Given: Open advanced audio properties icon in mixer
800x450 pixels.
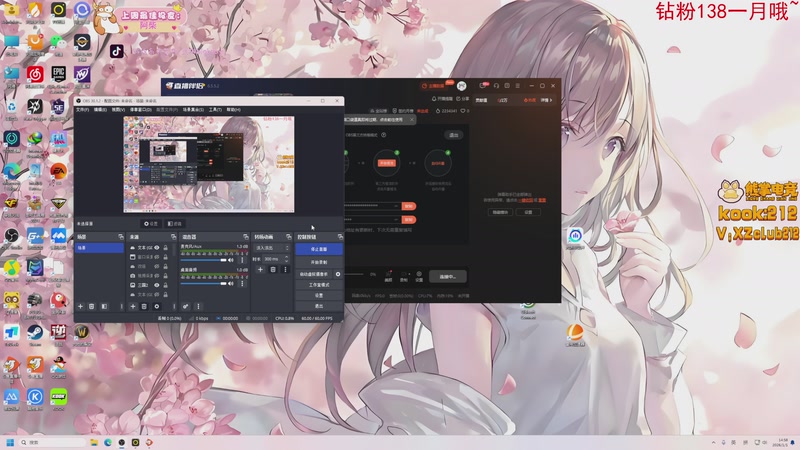Looking at the screenshot, I should 186,307.
